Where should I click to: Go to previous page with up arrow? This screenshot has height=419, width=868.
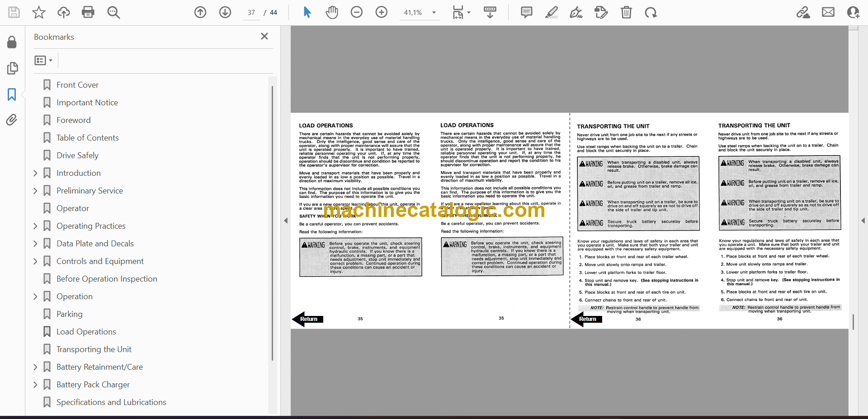(x=200, y=12)
